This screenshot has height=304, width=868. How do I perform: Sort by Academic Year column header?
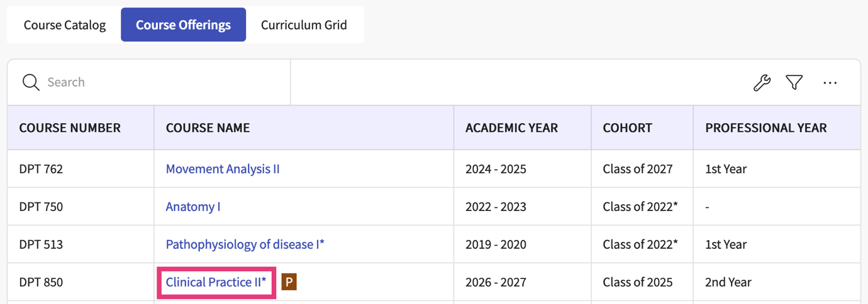(x=511, y=128)
